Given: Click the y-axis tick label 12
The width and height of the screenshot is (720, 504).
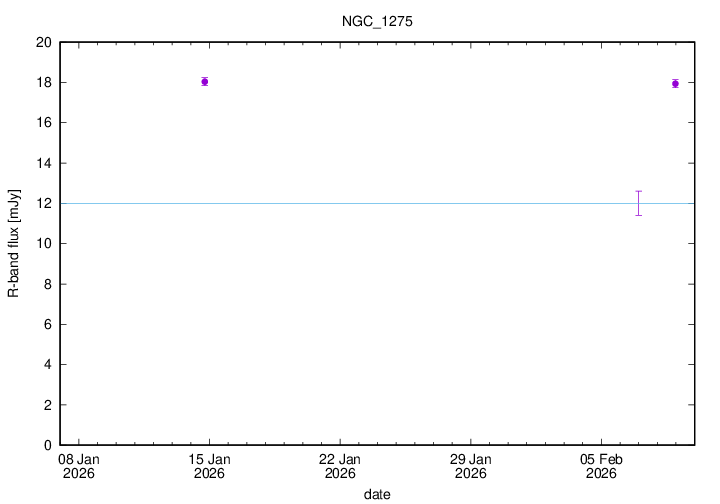Looking at the screenshot, I should tap(43, 204).
